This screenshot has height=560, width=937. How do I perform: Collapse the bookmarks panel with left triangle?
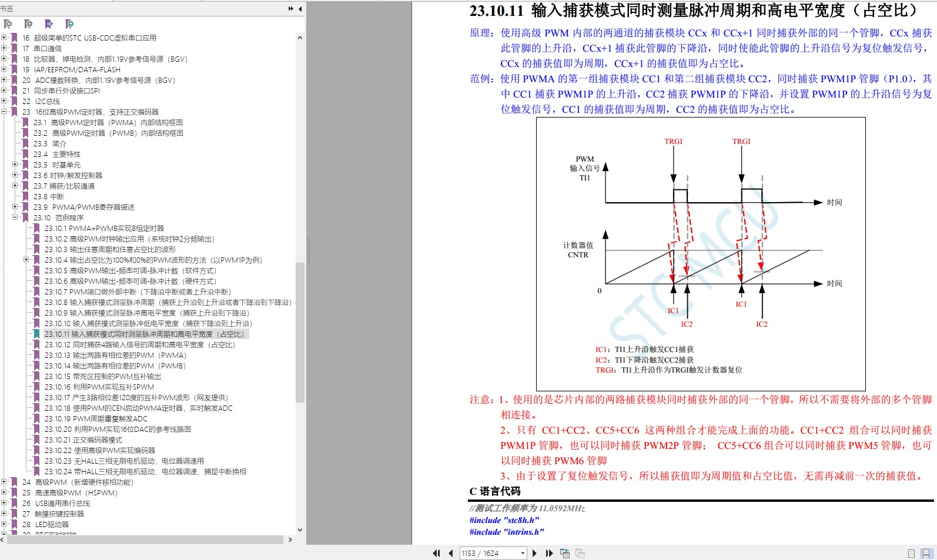(x=300, y=9)
